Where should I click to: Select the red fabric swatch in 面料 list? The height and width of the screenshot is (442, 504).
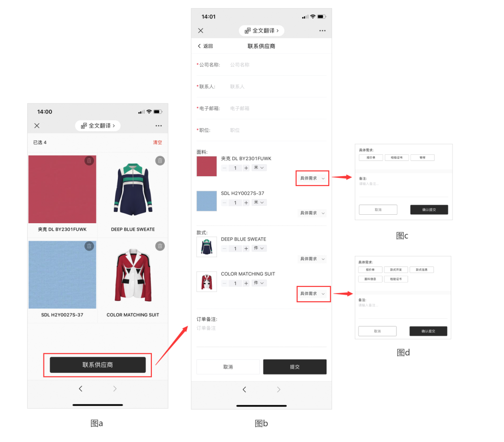pyautogui.click(x=207, y=166)
